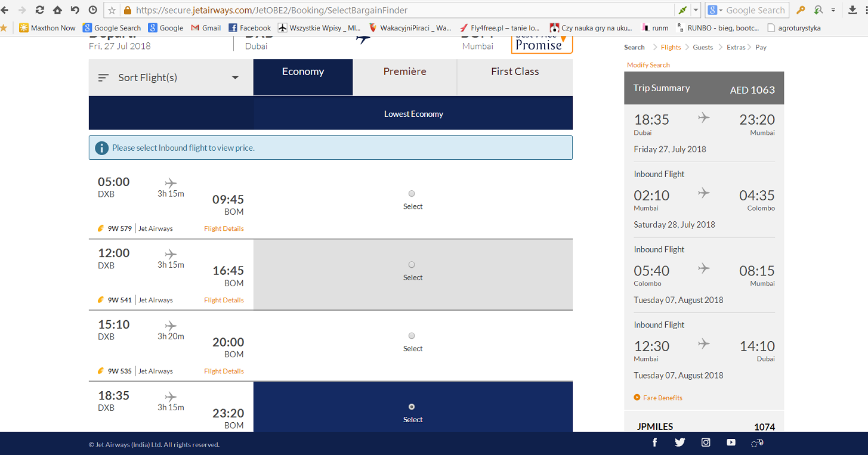Image resolution: width=868 pixels, height=455 pixels.
Task: Open Flight Details for flight 9W 535
Action: (x=224, y=371)
